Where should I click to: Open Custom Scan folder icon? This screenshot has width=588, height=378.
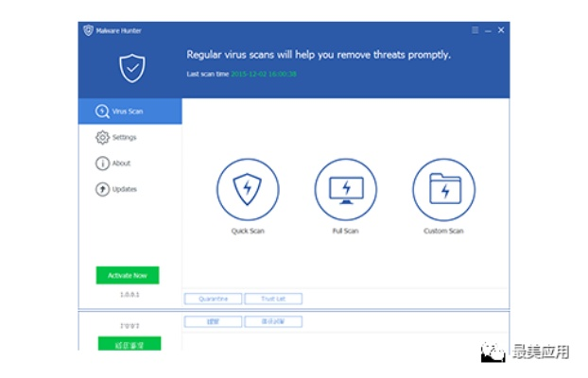(x=443, y=189)
